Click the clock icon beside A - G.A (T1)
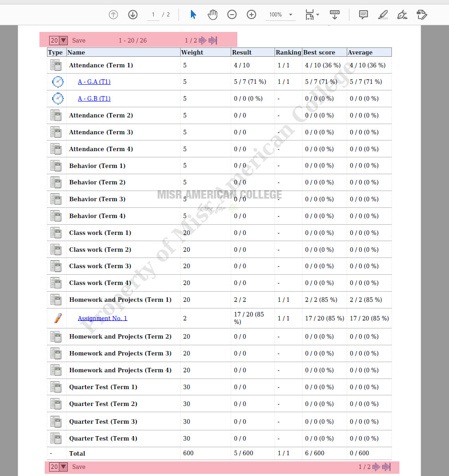449x476 pixels. (58, 82)
